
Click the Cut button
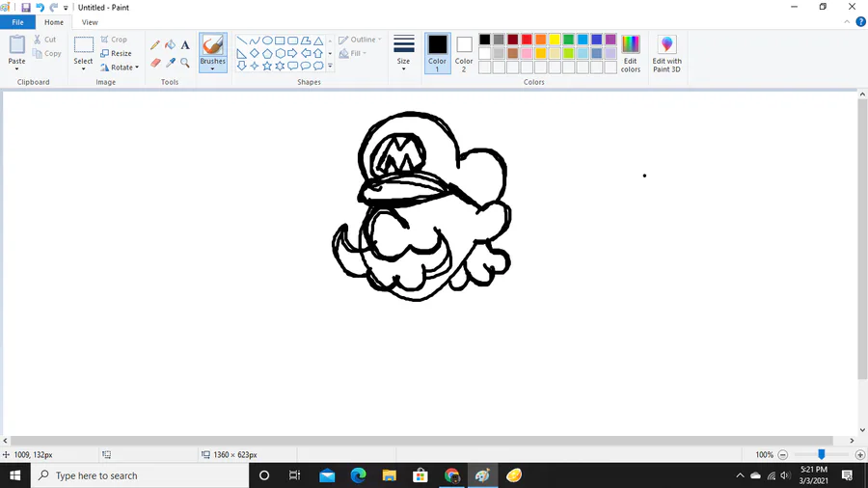(x=44, y=40)
